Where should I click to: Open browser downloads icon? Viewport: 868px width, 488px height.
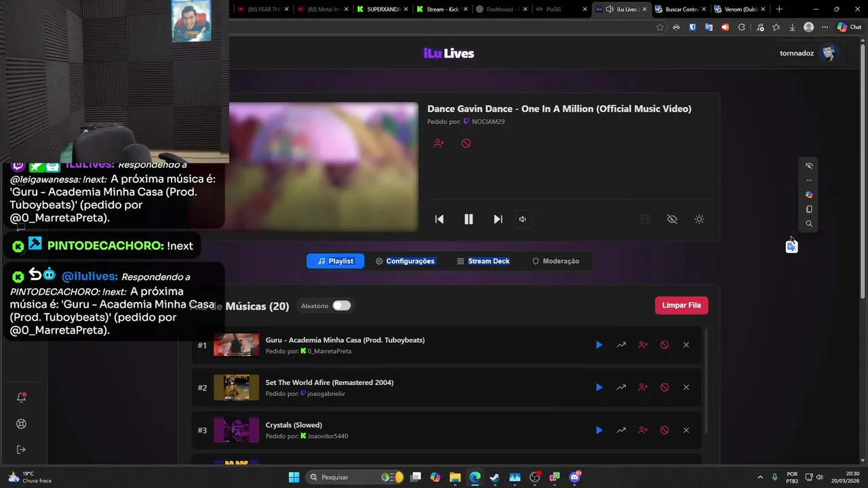(792, 27)
